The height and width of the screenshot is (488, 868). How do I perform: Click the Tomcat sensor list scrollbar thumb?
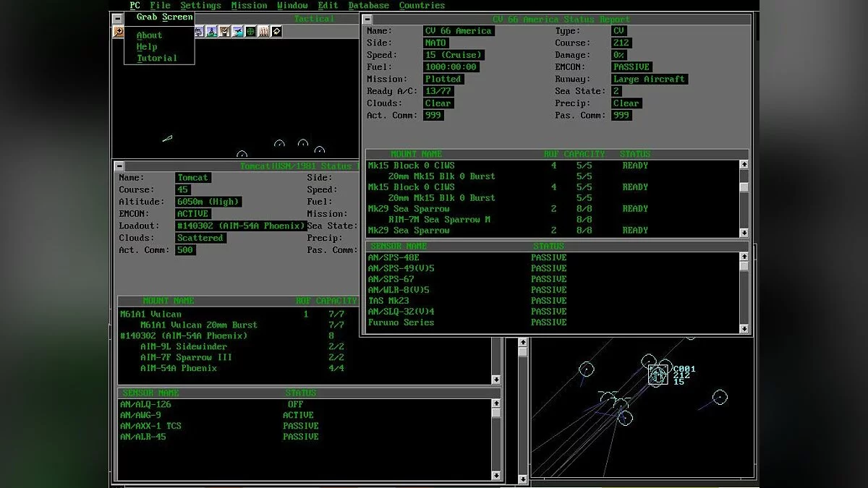point(495,413)
